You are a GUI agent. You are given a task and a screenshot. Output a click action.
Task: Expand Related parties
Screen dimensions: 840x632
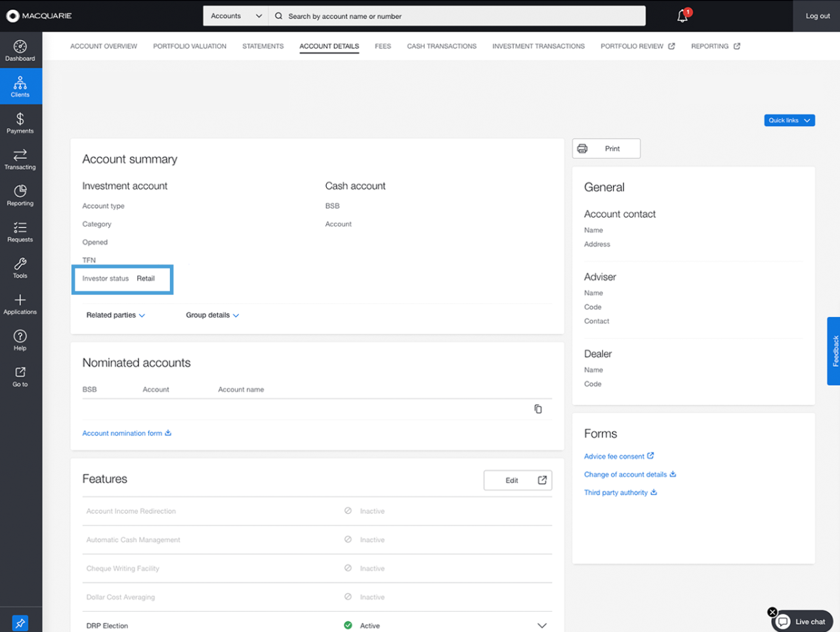[x=115, y=315]
